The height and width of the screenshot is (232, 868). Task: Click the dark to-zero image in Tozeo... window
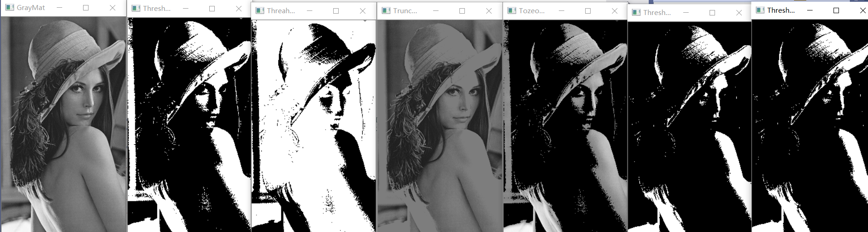(x=565, y=126)
